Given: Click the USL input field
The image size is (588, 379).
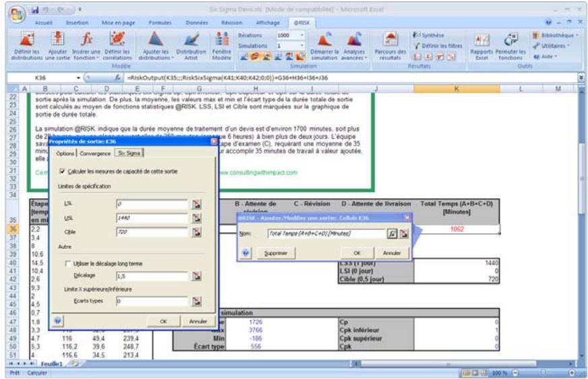Looking at the screenshot, I should pyautogui.click(x=152, y=218).
